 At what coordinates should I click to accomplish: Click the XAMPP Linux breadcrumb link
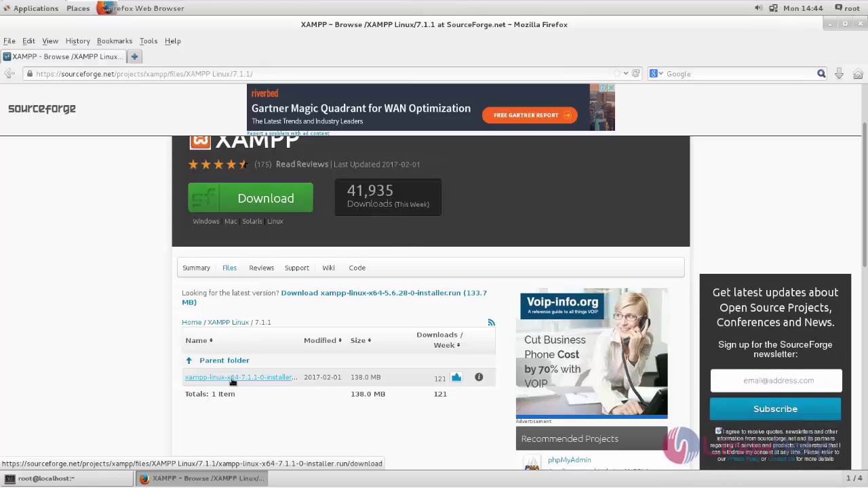228,322
